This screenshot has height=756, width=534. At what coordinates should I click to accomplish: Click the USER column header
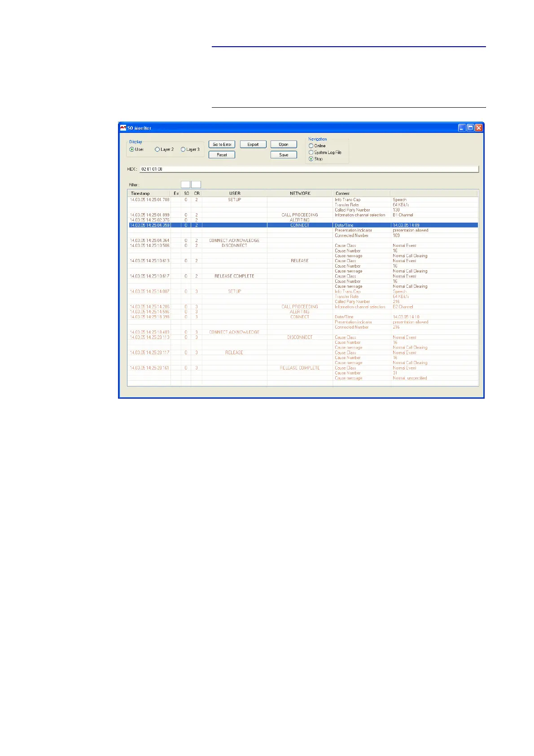coord(235,193)
